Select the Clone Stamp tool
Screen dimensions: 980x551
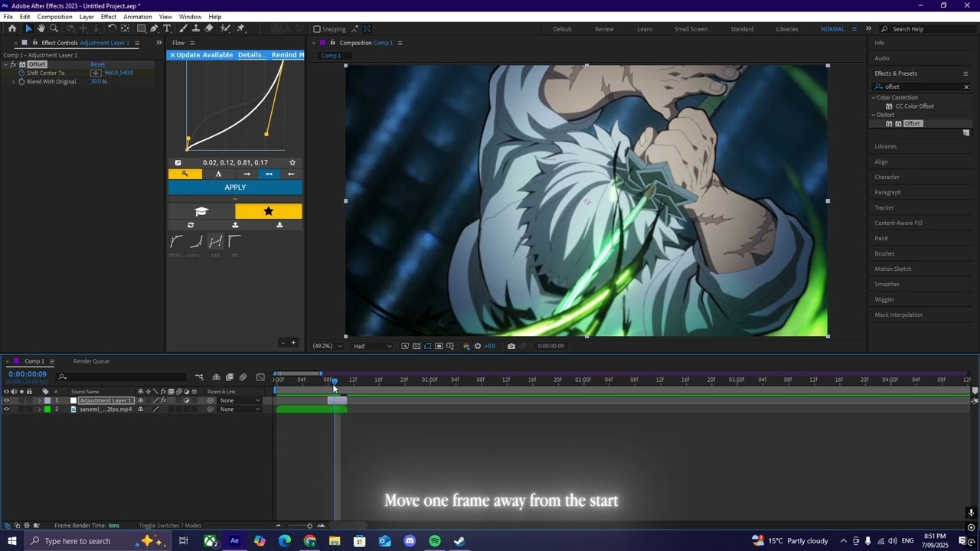click(196, 28)
